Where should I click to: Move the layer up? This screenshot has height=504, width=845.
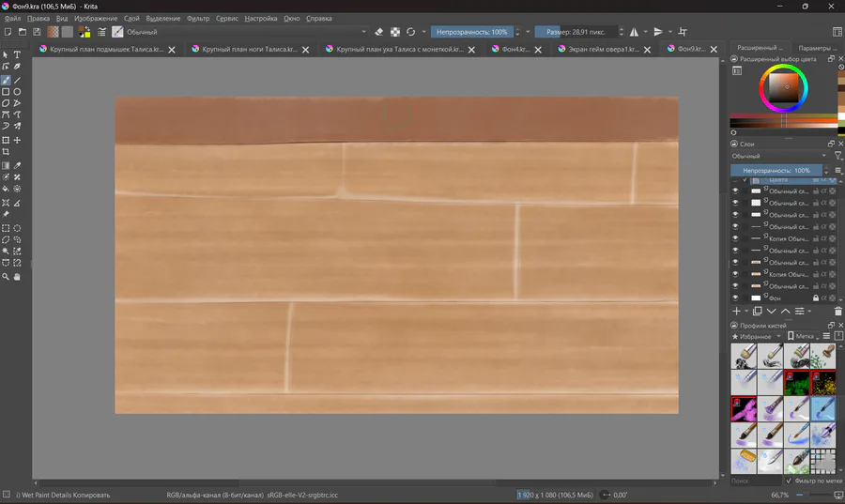click(x=785, y=312)
